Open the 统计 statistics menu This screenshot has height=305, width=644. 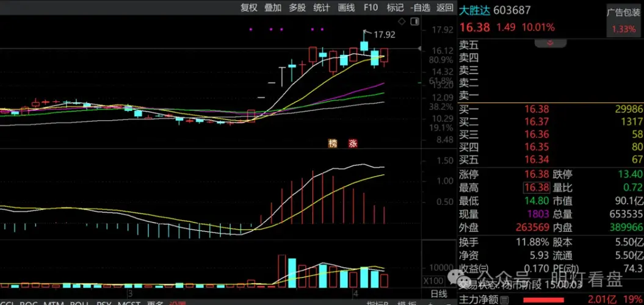pos(322,7)
